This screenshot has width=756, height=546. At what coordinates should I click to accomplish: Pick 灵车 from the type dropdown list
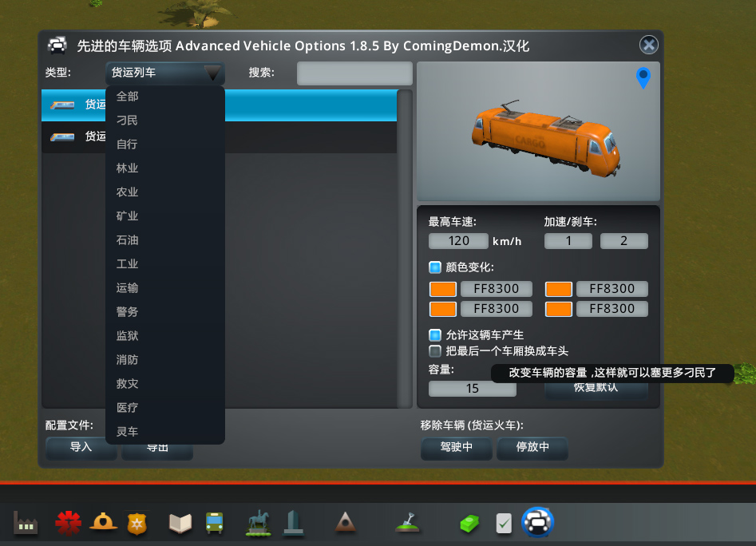coord(128,432)
